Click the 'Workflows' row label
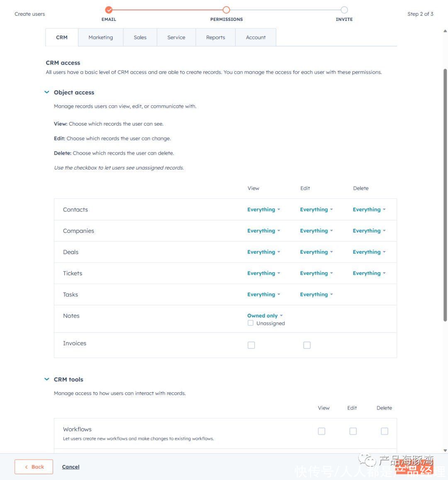Viewport: 448px width, 480px height. tap(77, 429)
